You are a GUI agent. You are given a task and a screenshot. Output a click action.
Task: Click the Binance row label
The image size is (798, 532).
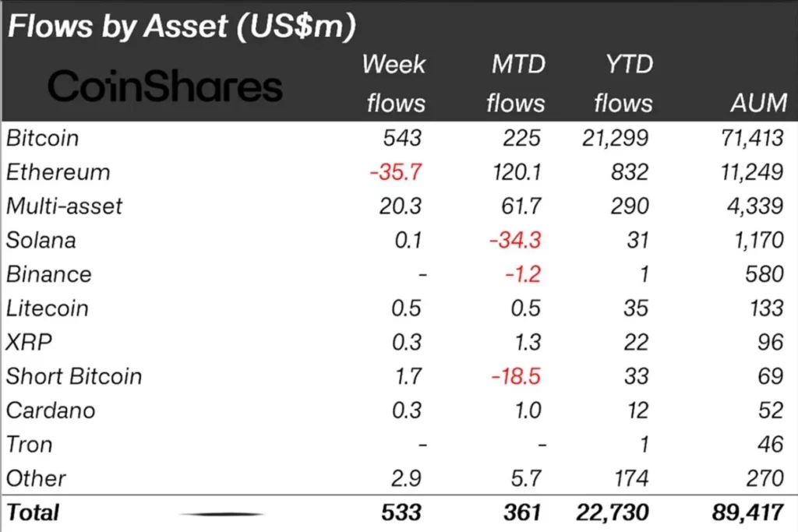[x=49, y=275]
